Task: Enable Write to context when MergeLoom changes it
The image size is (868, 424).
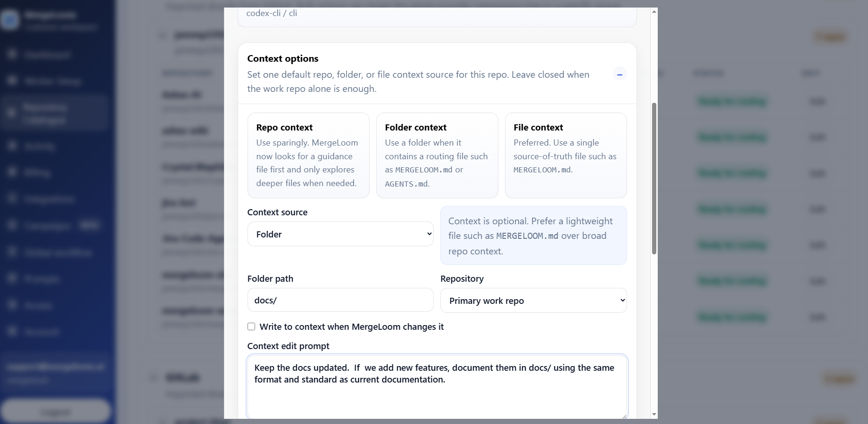Action: tap(251, 326)
